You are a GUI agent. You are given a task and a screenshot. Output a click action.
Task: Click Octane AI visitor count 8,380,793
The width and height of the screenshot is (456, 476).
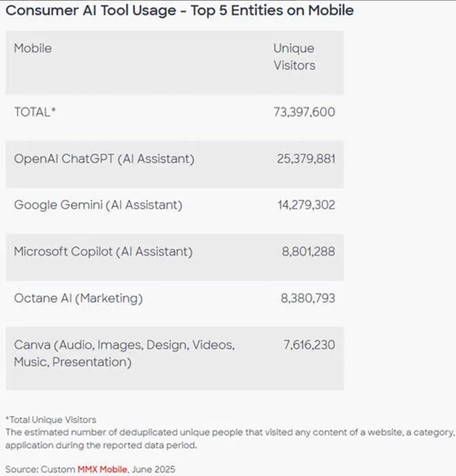coord(308,298)
